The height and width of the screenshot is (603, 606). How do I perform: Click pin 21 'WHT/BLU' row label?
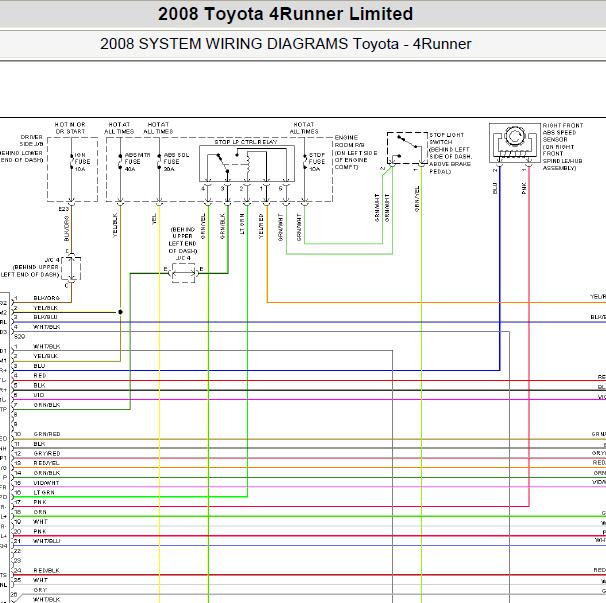pos(47,541)
